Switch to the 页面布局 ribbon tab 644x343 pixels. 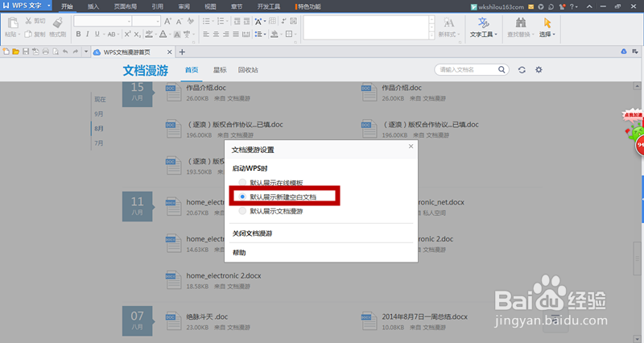pyautogui.click(x=126, y=6)
